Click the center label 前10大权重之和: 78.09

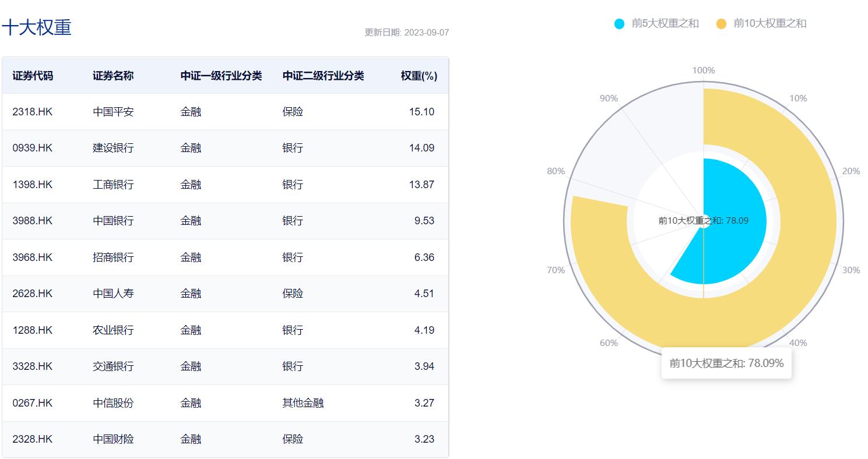(702, 220)
